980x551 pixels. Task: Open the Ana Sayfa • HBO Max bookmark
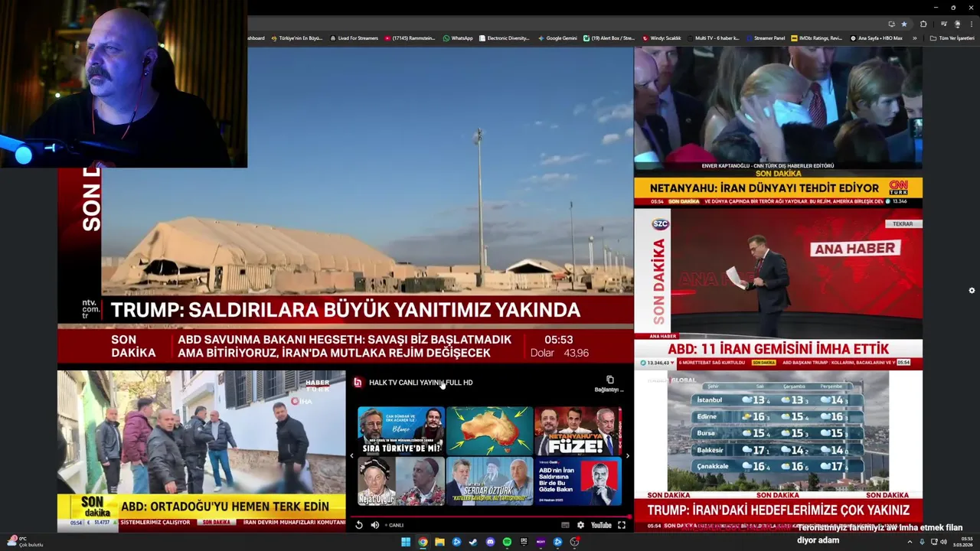(876, 37)
